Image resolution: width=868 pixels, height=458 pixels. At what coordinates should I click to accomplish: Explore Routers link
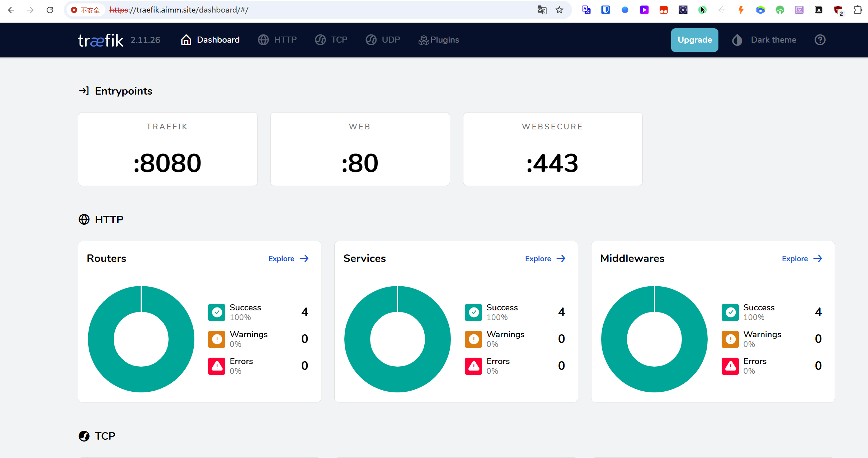point(288,258)
